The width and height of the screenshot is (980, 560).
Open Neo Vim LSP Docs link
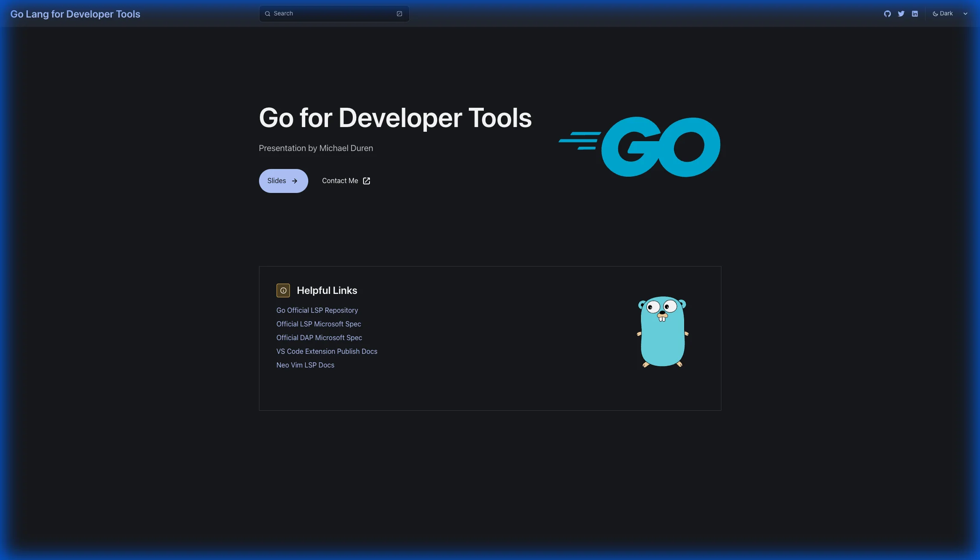coord(305,365)
